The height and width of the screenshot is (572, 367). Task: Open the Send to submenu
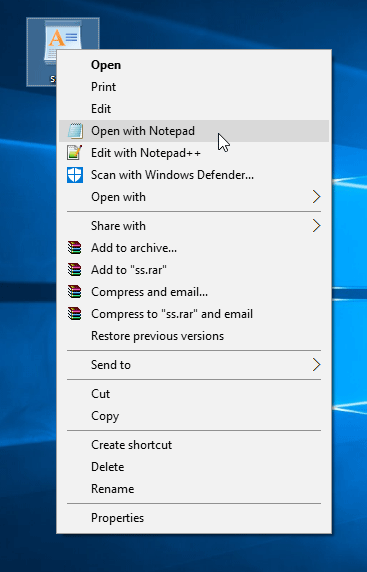coord(194,364)
